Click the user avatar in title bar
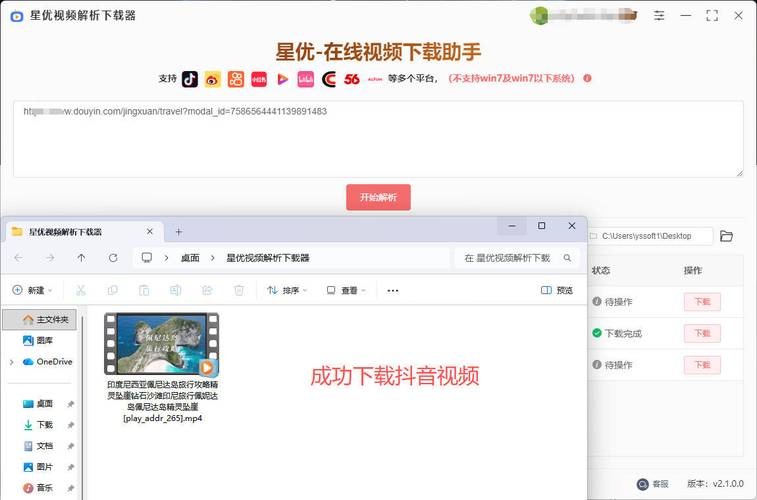 tap(538, 15)
